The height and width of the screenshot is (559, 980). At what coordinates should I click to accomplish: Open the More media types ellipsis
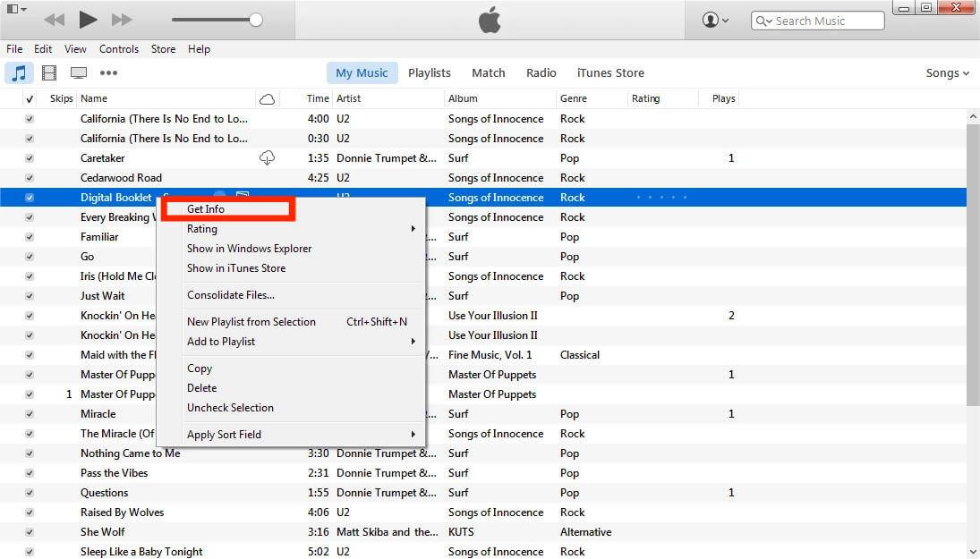(109, 73)
